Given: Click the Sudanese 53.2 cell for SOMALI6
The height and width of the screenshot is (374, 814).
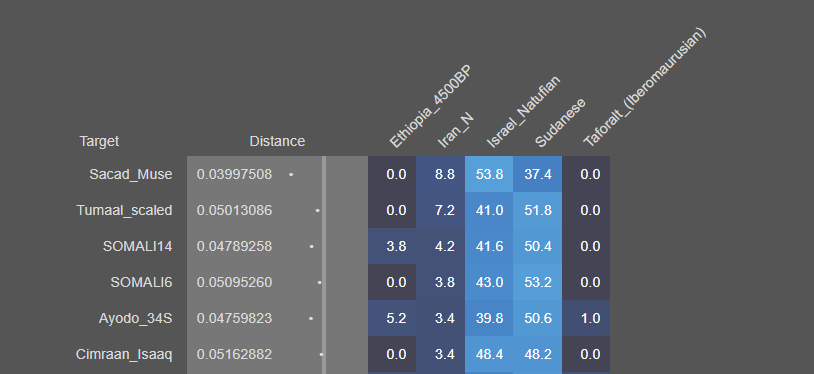Looking at the screenshot, I should point(537,282).
